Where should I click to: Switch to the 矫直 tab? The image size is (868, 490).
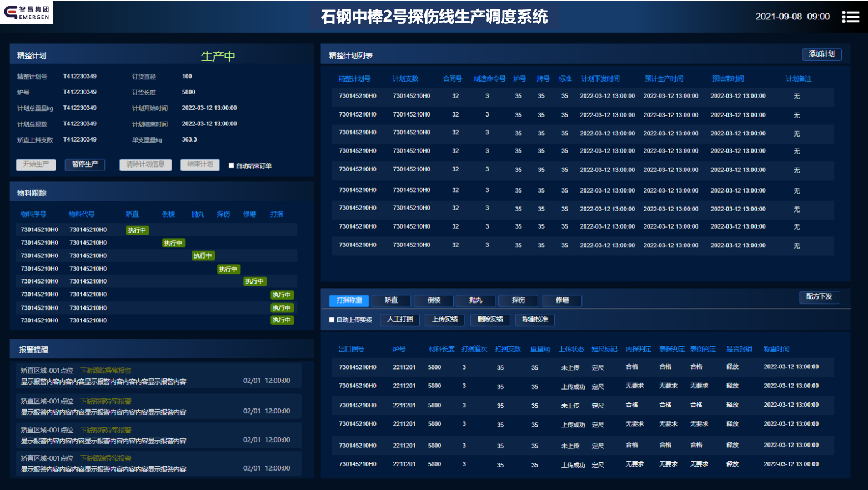[392, 300]
